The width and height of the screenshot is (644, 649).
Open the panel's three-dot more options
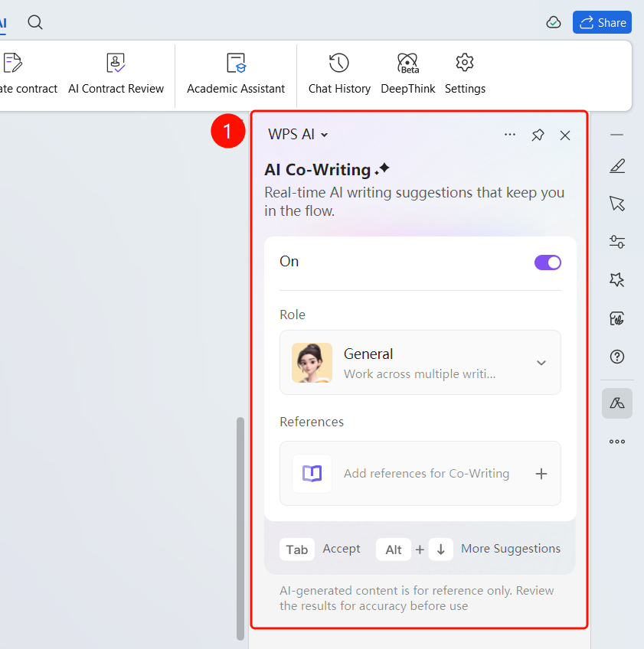[x=510, y=135]
